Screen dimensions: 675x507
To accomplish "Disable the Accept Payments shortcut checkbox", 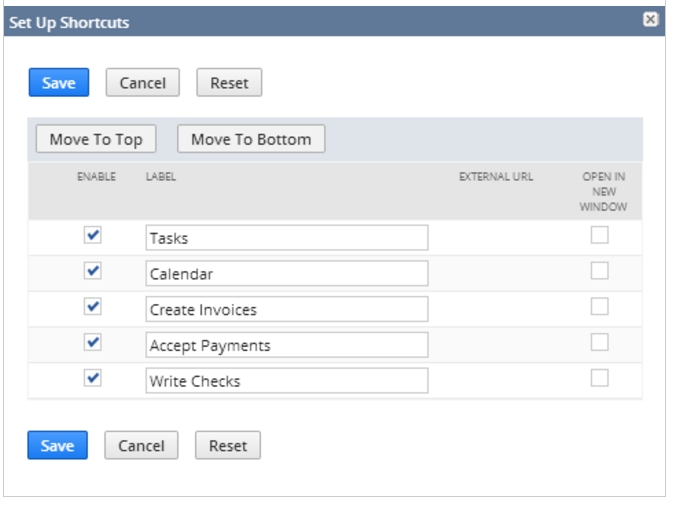I will 93,343.
